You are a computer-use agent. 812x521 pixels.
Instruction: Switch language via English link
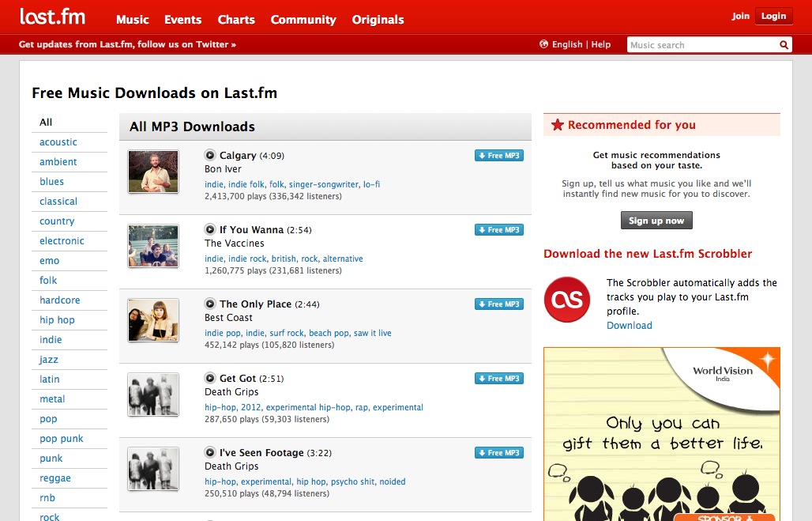[x=567, y=44]
